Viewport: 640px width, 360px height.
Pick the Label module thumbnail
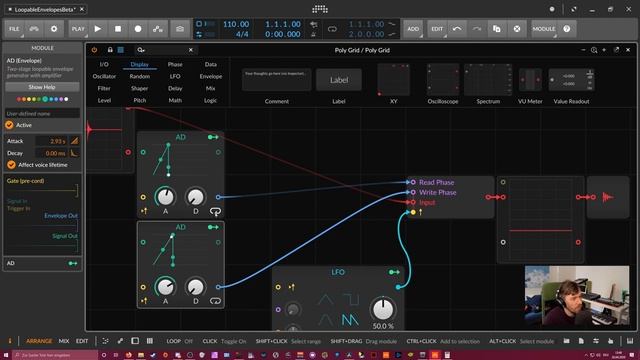click(x=339, y=80)
